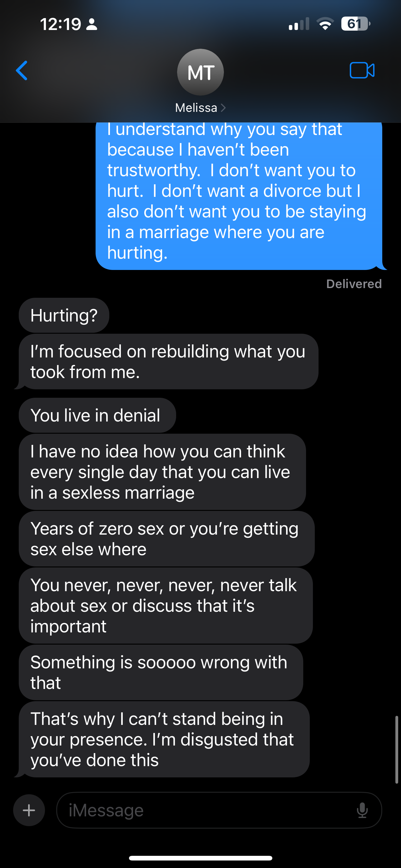This screenshot has height=868, width=401.
Task: Tap the "I'm focused on rebuilding" message
Action: [x=168, y=362]
